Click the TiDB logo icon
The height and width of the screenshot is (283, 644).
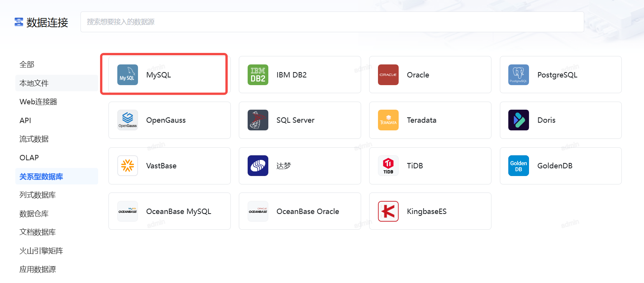click(388, 166)
